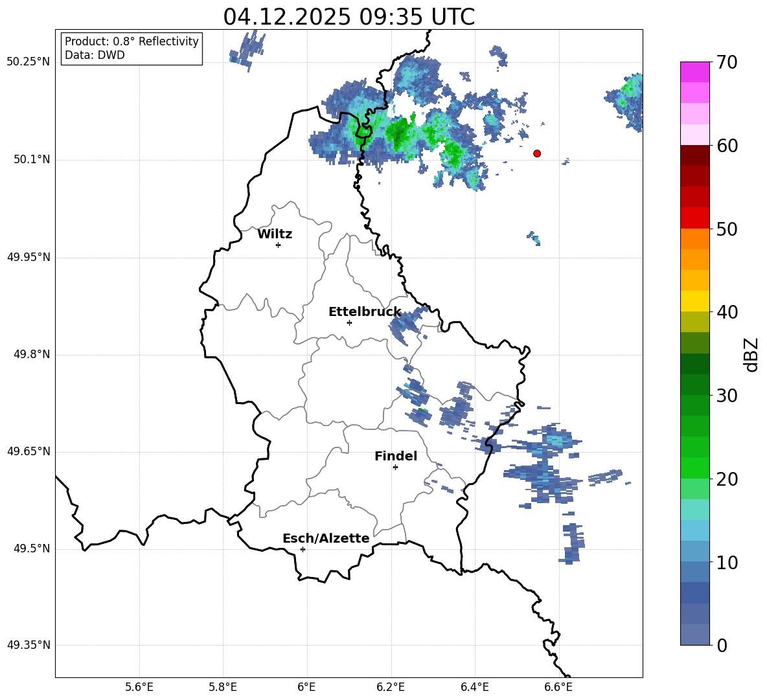Click the 6.6°E longitude label
The width and height of the screenshot is (767, 700).
tap(558, 687)
